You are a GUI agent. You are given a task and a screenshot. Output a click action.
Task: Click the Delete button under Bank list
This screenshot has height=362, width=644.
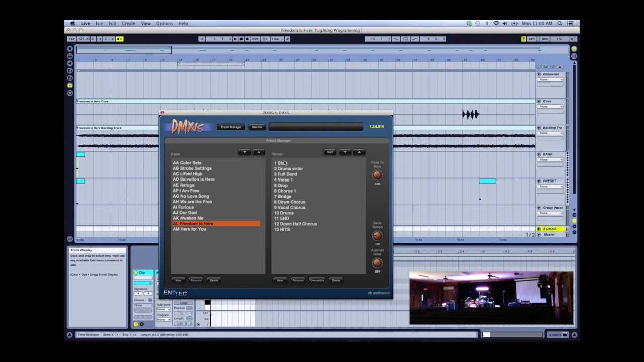pos(214,280)
